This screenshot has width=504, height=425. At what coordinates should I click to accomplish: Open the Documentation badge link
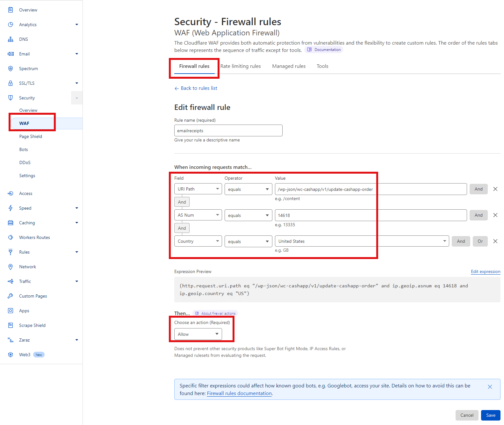pos(324,50)
